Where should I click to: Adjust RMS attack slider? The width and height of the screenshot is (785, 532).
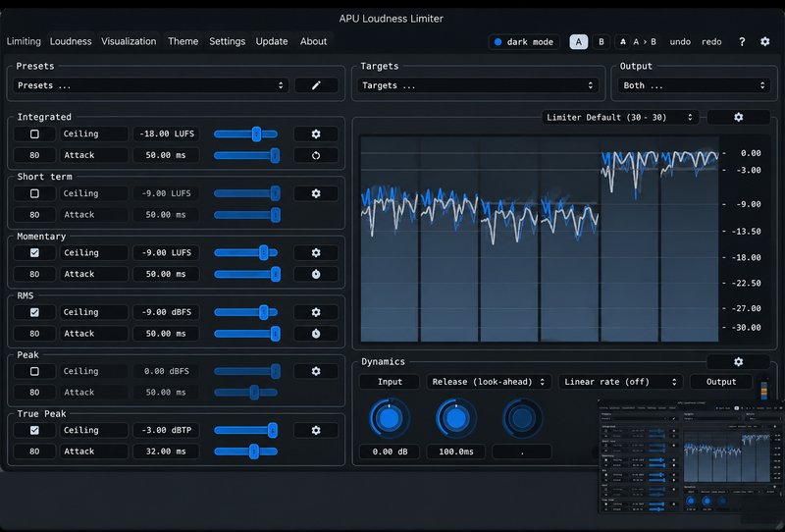point(246,334)
